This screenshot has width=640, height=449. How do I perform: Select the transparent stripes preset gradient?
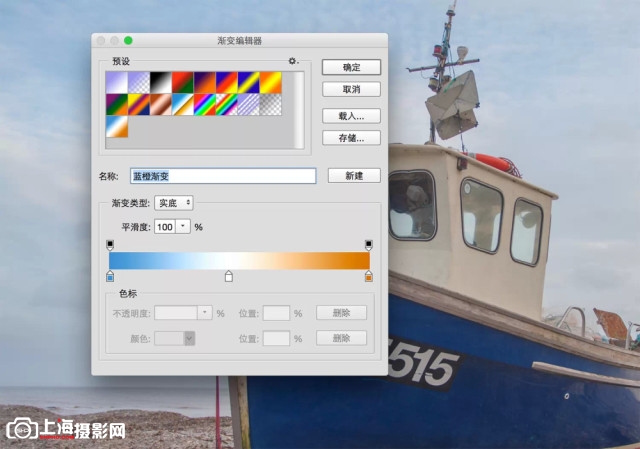click(x=249, y=105)
